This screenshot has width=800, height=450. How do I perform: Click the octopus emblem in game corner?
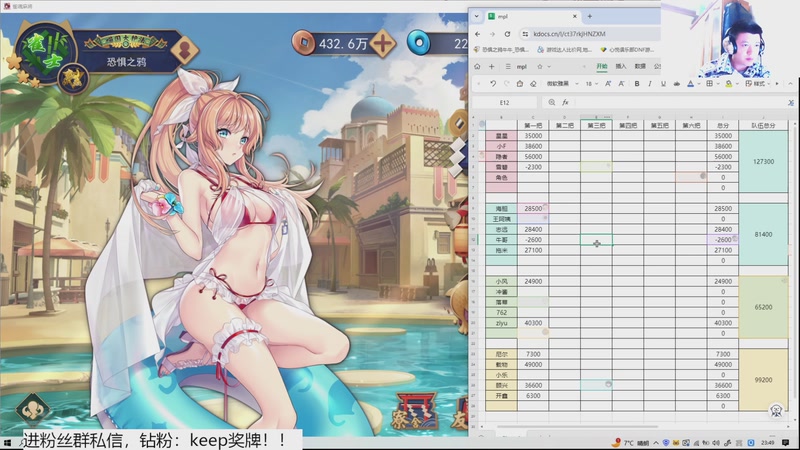point(33,410)
